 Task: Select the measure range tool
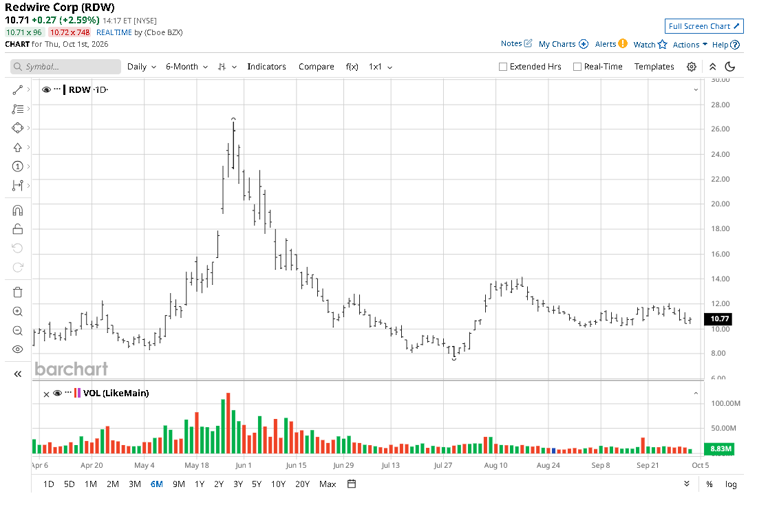(x=18, y=186)
